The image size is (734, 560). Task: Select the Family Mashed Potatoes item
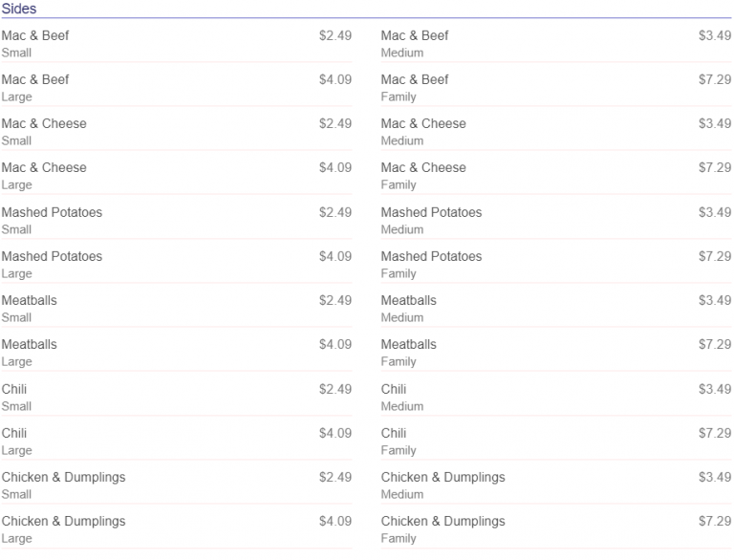click(431, 256)
